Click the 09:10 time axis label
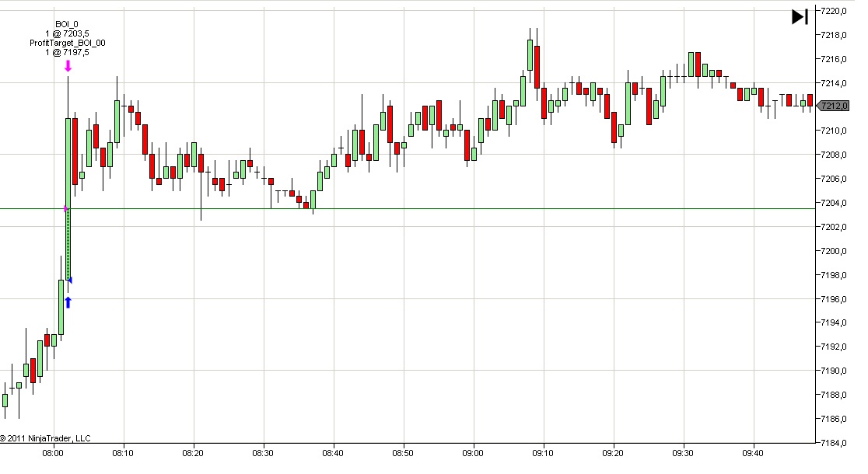This screenshot has height=474, width=868. 543,453
